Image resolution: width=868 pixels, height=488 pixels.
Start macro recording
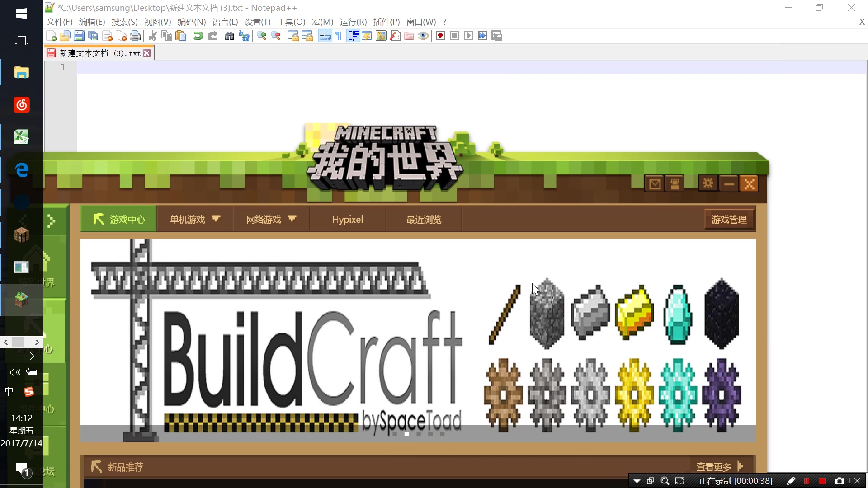[440, 36]
